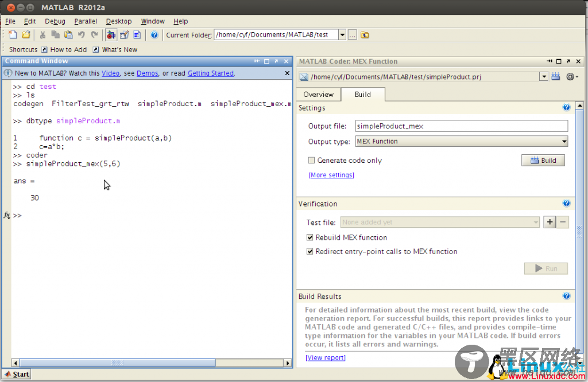The width and height of the screenshot is (588, 382).
Task: Open the Output type MEX Function dropdown
Action: click(x=461, y=141)
